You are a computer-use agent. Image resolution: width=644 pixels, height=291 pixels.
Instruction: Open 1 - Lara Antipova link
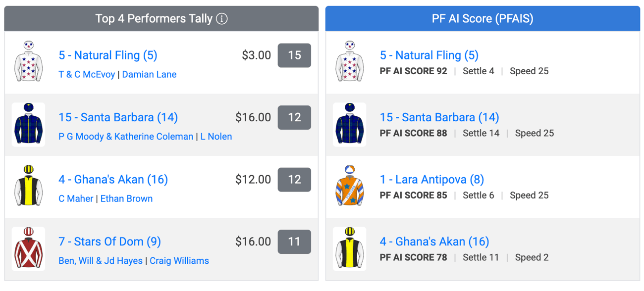[432, 179]
